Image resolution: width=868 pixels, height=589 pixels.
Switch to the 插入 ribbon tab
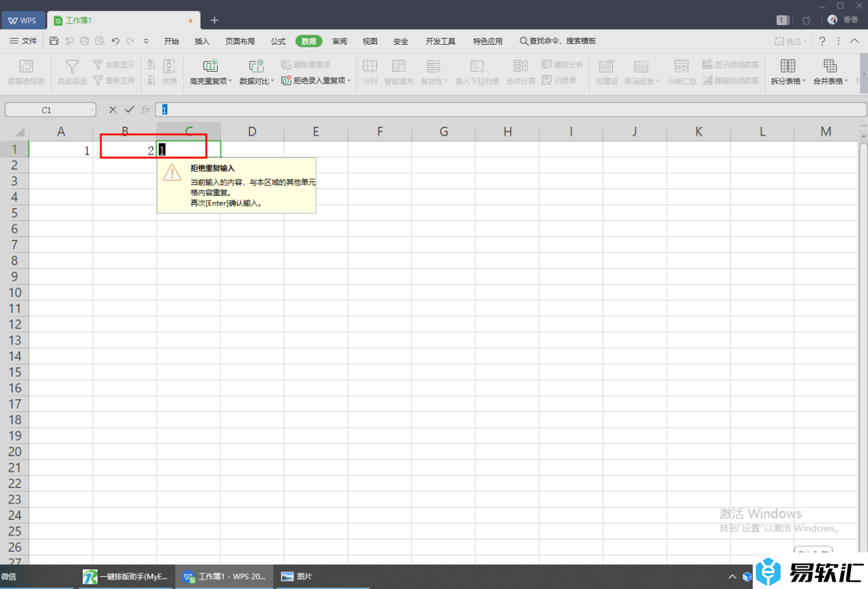click(x=202, y=41)
